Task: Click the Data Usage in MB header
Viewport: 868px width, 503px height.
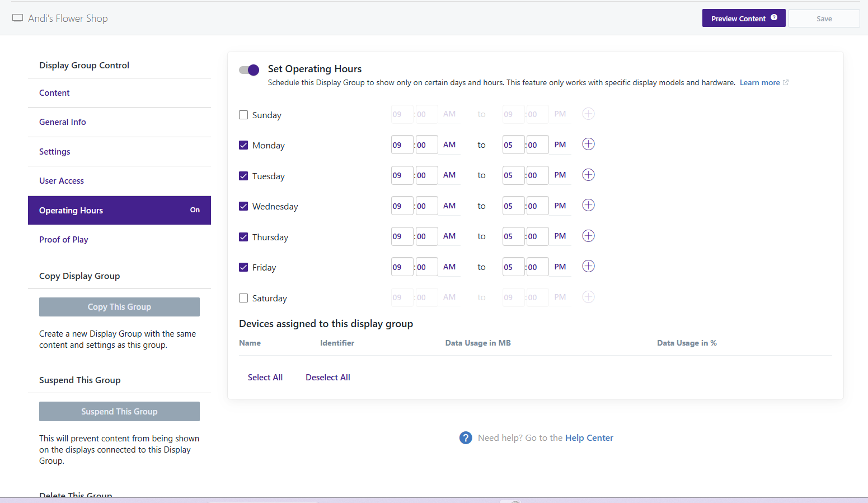Action: tap(478, 343)
